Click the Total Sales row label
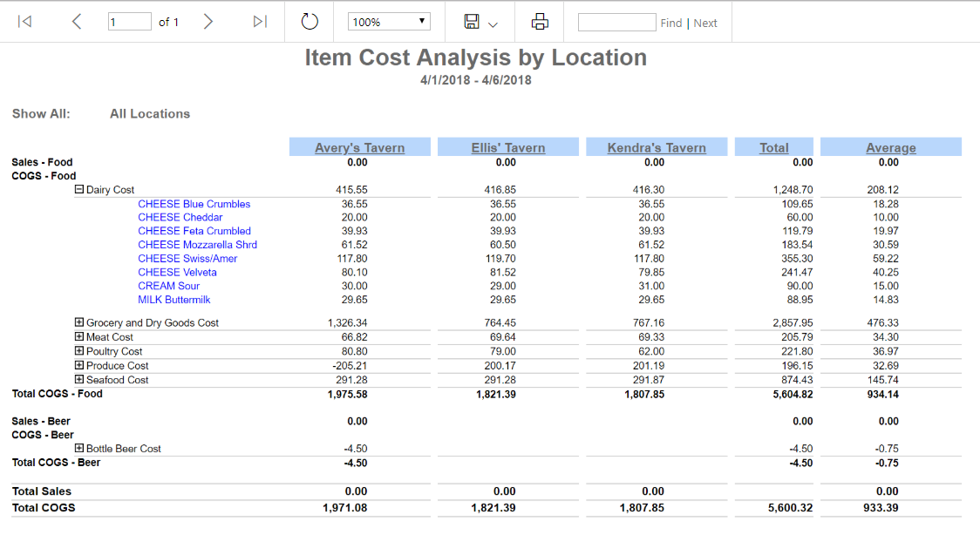The image size is (980, 535). (x=41, y=491)
